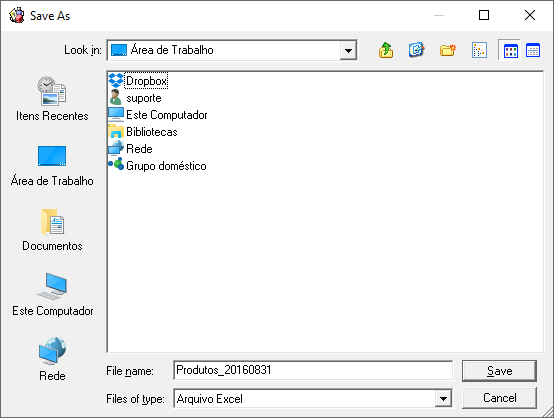This screenshot has height=418, width=554.
Task: Create a new folder icon
Action: pos(448,50)
